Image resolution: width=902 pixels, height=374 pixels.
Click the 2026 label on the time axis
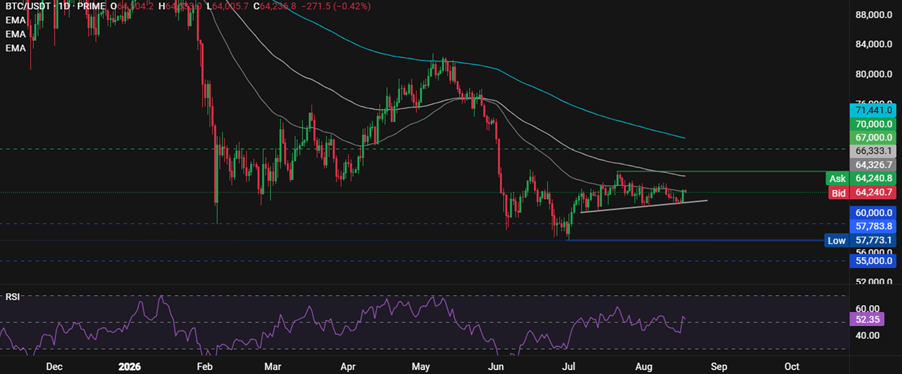point(129,367)
